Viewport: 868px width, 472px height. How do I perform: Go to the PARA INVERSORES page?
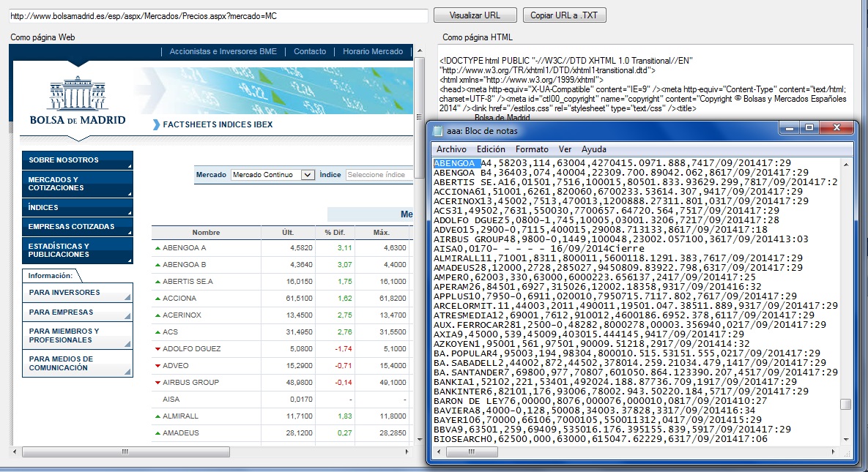click(x=78, y=292)
